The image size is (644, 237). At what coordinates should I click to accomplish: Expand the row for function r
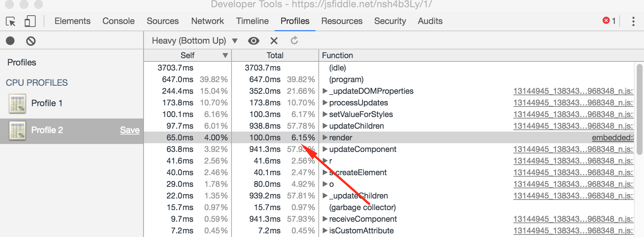[325, 161]
